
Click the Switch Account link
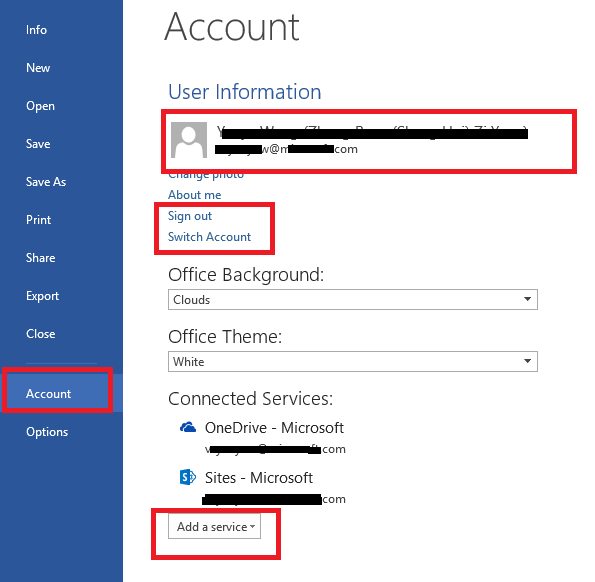(x=209, y=237)
